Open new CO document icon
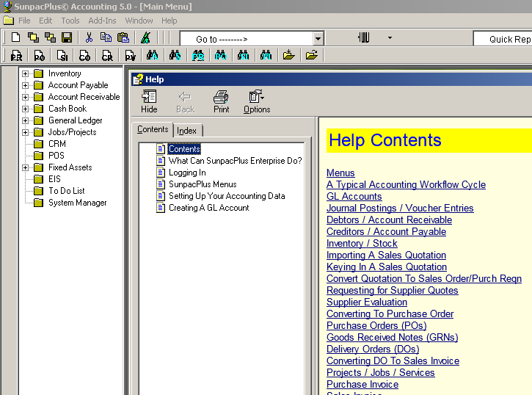 coord(84,55)
